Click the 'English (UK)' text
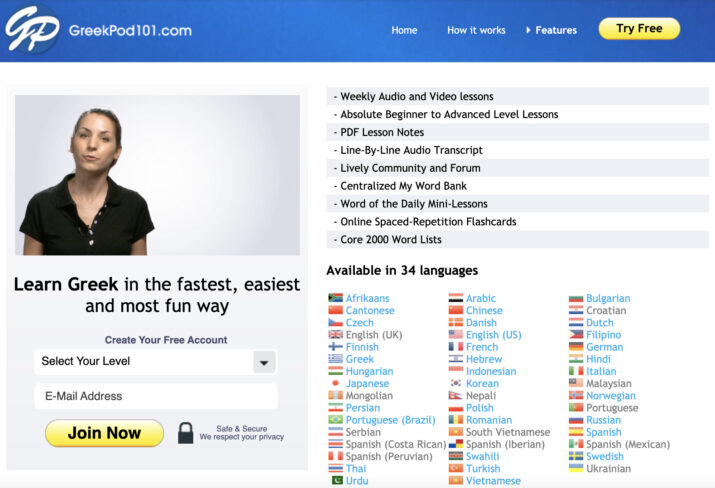Image resolution: width=715 pixels, height=488 pixels. pyautogui.click(x=373, y=335)
